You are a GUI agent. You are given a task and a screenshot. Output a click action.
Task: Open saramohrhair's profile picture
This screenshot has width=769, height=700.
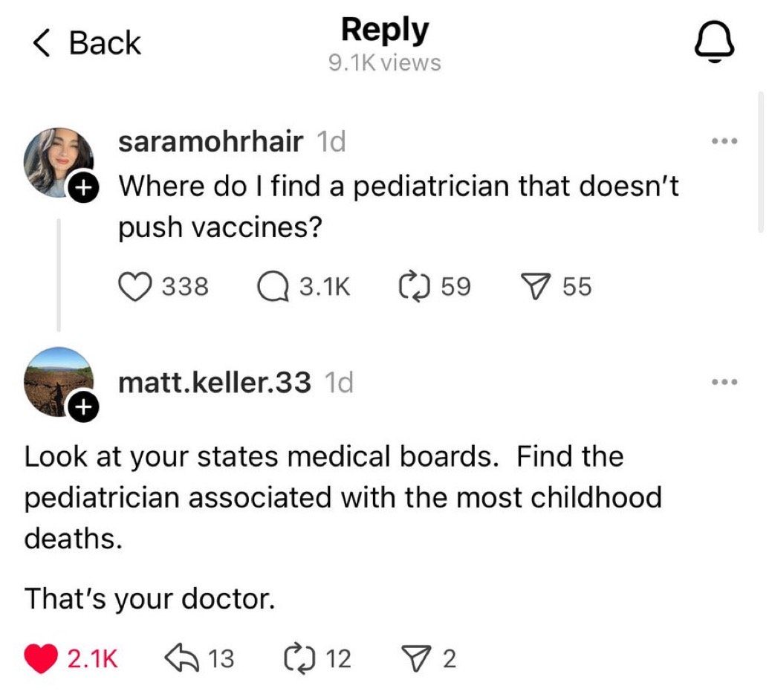(x=57, y=158)
